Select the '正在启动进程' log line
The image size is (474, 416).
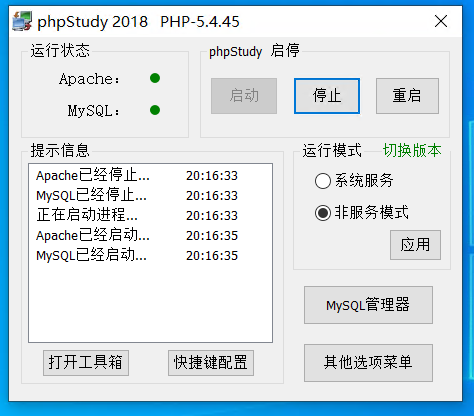point(137,215)
